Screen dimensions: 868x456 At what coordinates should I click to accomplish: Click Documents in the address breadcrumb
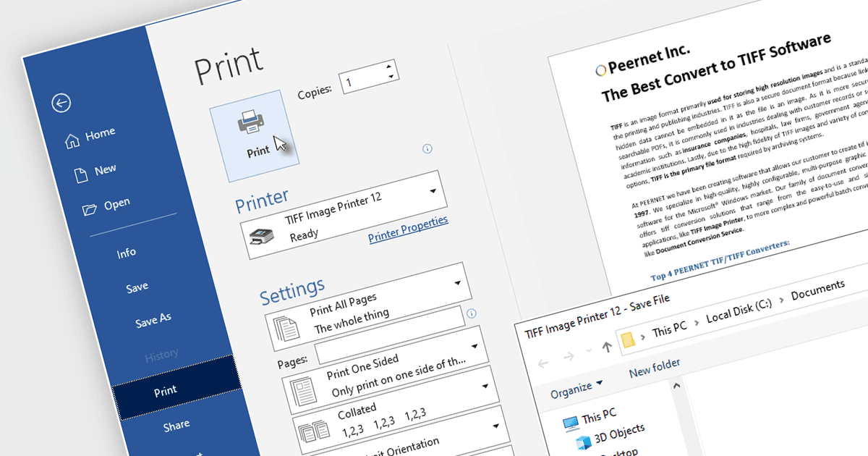coord(818,291)
